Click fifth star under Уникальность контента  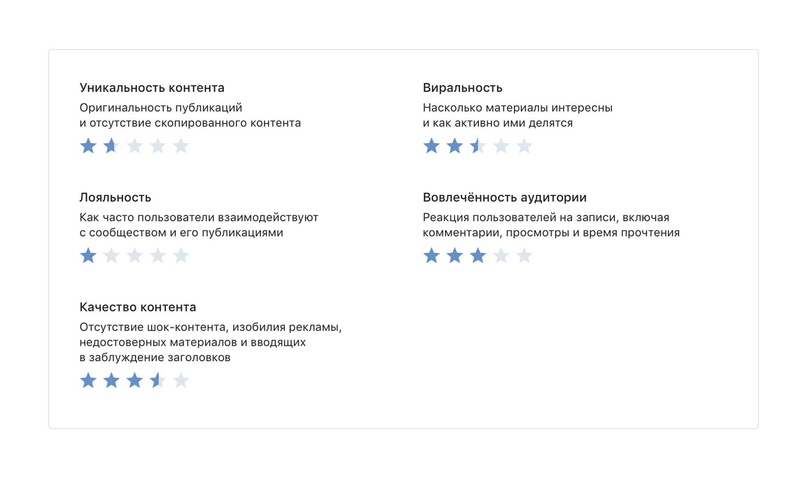pos(180,146)
